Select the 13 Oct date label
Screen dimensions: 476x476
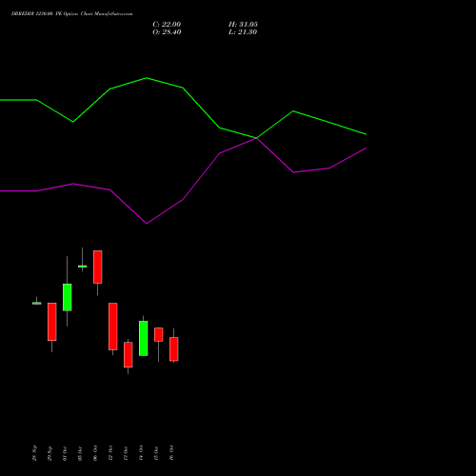tap(126, 453)
